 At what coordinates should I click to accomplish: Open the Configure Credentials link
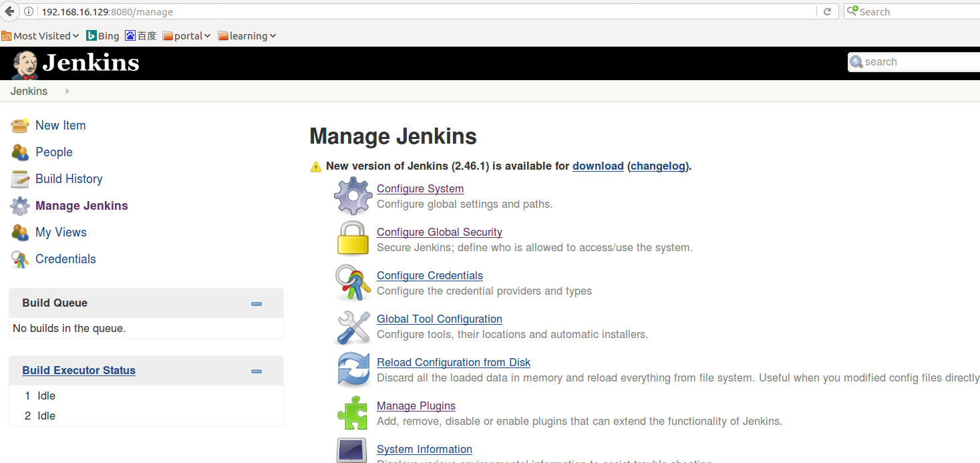(430, 276)
